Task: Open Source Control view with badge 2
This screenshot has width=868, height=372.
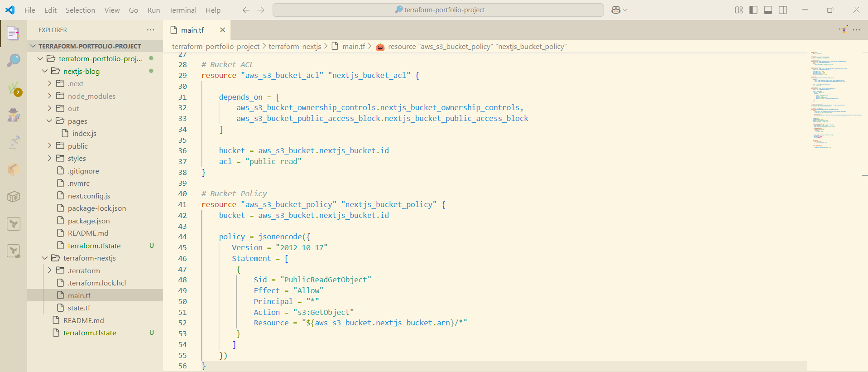Action: pyautogui.click(x=14, y=88)
